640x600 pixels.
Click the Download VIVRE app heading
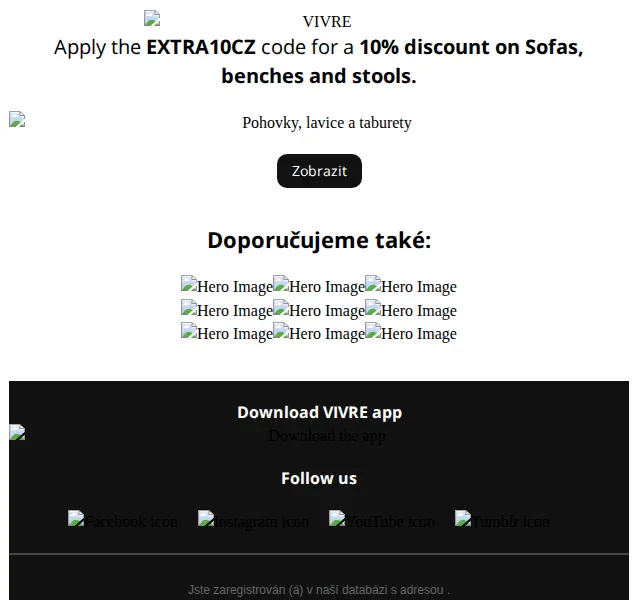coord(320,412)
